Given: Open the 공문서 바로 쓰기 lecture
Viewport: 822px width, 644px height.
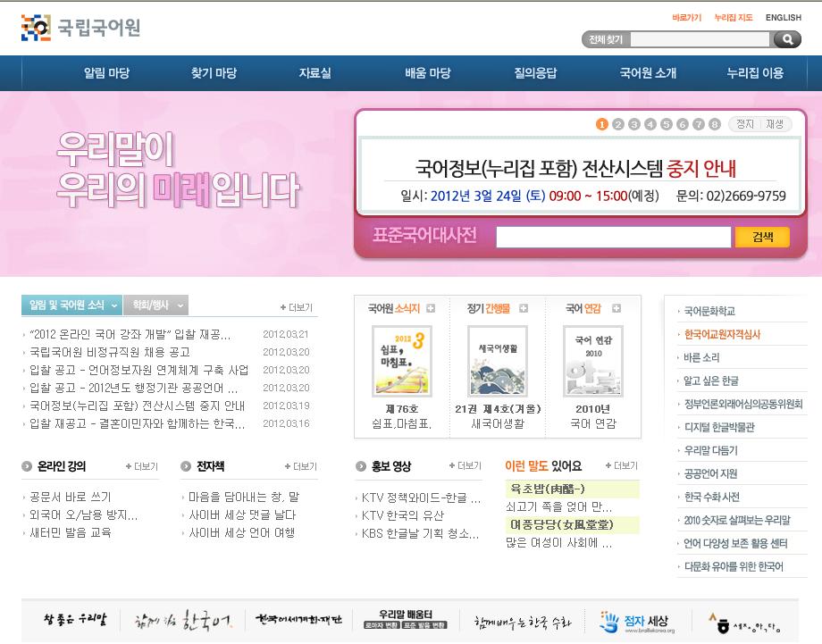Looking at the screenshot, I should [x=71, y=497].
